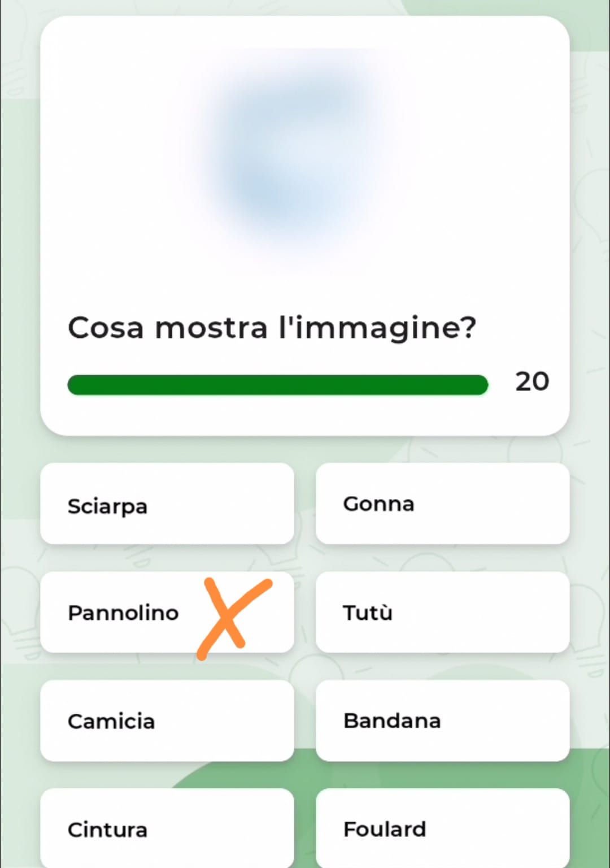This screenshot has width=610, height=868.
Task: Choose Gonna as the answer
Action: [x=442, y=504]
